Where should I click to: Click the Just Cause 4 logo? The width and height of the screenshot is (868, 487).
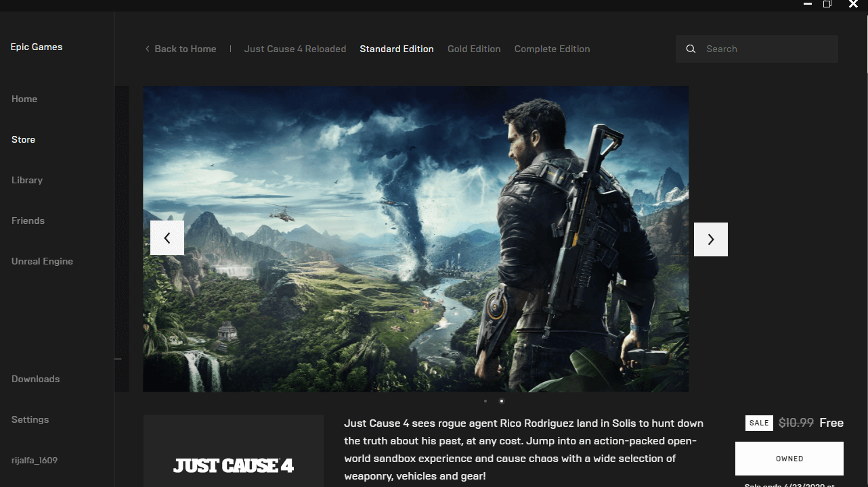pyautogui.click(x=234, y=465)
